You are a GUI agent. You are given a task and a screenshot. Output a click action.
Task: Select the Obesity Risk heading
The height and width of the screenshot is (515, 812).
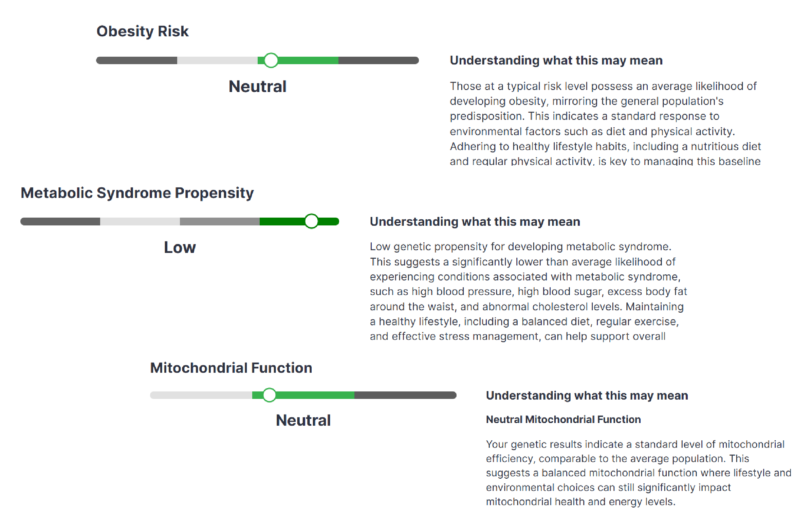[x=142, y=31]
